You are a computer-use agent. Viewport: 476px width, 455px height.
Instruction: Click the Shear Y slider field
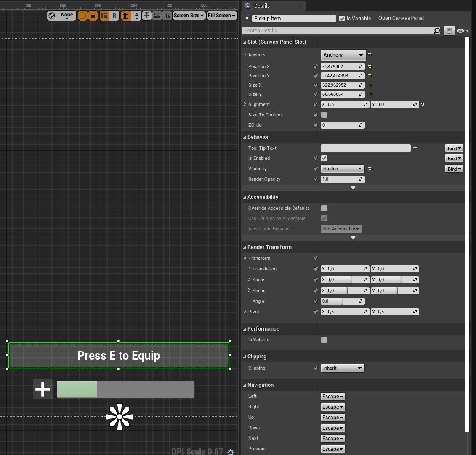(395, 291)
